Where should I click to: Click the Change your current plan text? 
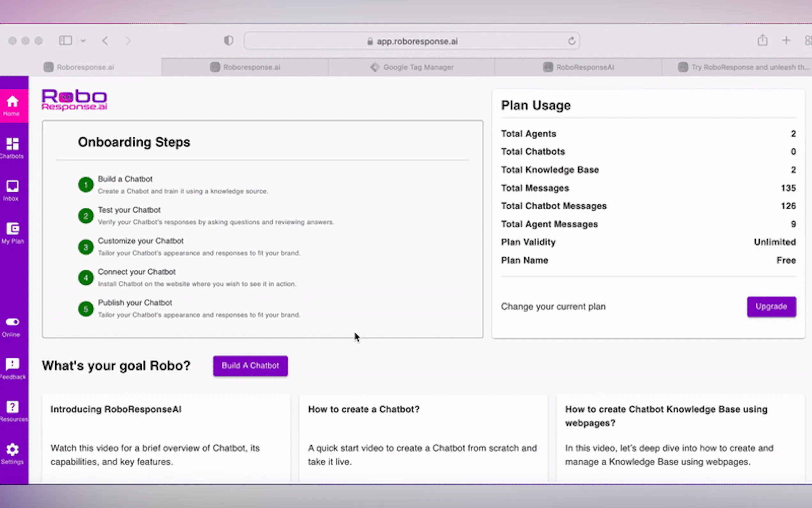coord(553,306)
